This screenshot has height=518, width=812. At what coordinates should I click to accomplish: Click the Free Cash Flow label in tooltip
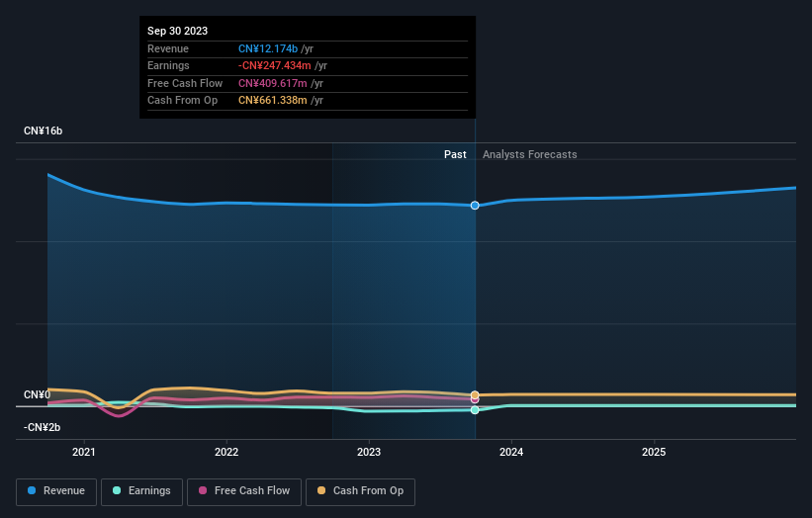pos(185,83)
